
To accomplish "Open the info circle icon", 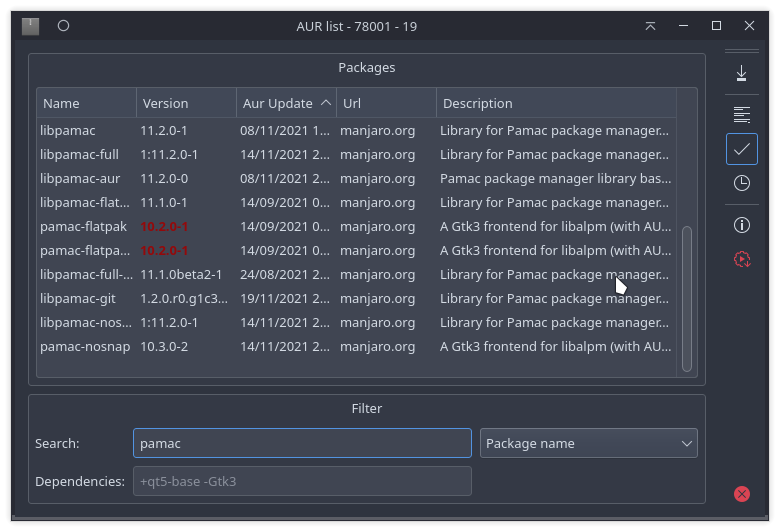I will tap(741, 225).
